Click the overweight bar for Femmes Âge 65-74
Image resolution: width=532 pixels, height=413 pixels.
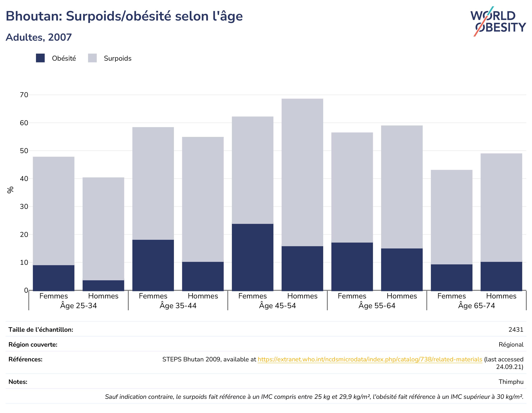(452, 217)
